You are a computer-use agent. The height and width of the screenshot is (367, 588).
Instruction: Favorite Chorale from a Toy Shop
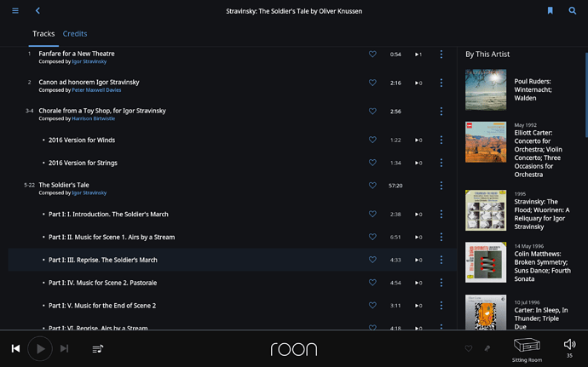372,111
